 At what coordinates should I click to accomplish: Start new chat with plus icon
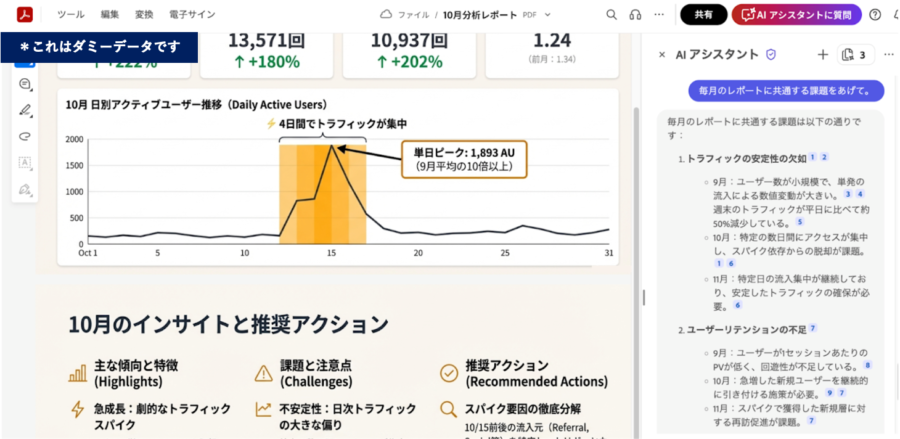pos(822,54)
